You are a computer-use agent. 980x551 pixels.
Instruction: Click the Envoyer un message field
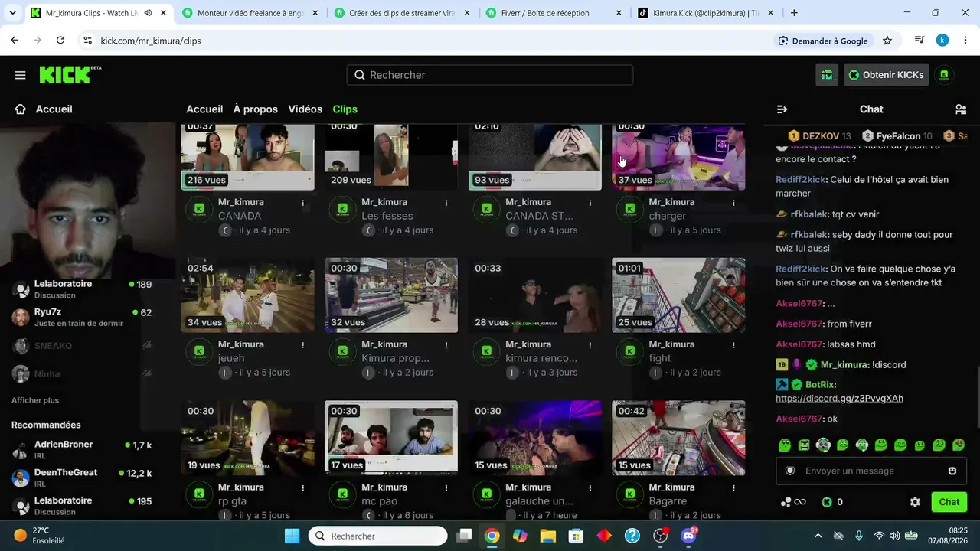[871, 471]
